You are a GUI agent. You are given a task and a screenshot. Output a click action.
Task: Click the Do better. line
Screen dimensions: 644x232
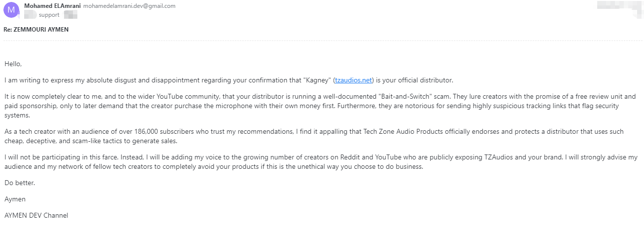[x=20, y=183]
